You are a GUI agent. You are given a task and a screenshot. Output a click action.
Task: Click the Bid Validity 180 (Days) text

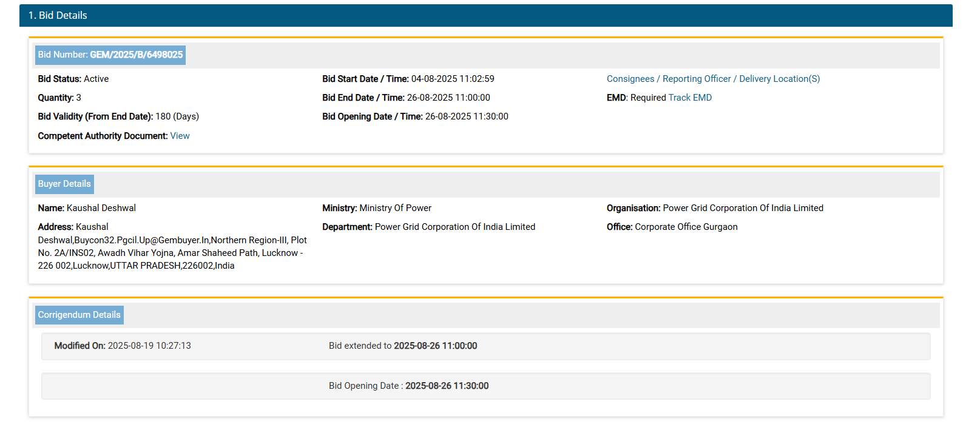click(x=177, y=116)
